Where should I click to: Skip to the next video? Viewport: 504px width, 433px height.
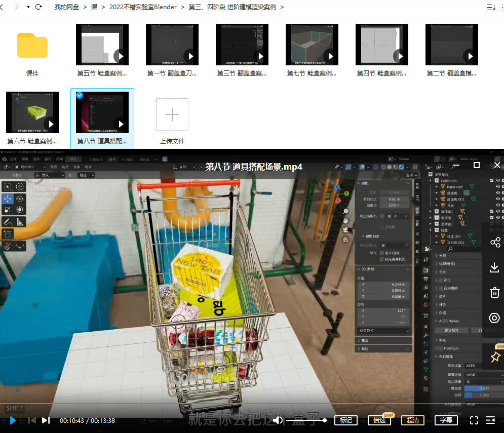point(46,420)
